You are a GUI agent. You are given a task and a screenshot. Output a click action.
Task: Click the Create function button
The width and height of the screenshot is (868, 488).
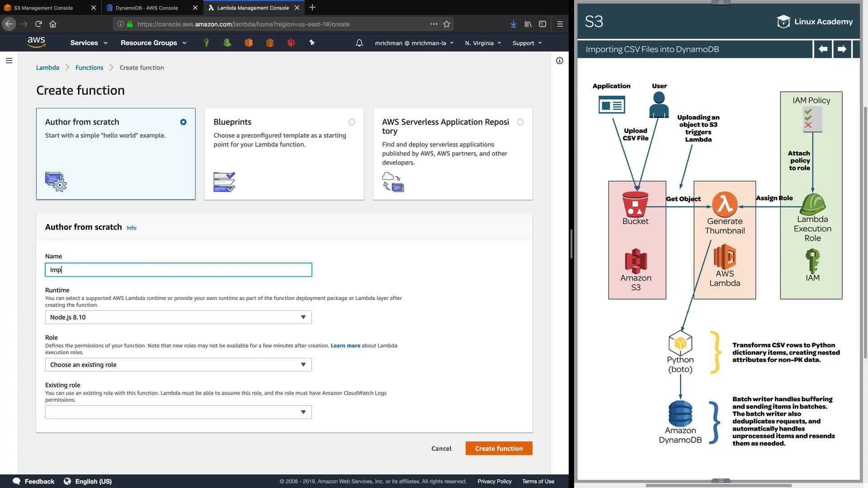pos(499,448)
